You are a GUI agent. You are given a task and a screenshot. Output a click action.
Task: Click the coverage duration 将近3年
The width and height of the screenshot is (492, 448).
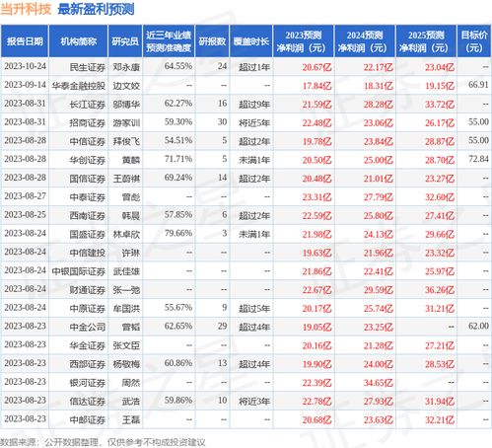(254, 402)
